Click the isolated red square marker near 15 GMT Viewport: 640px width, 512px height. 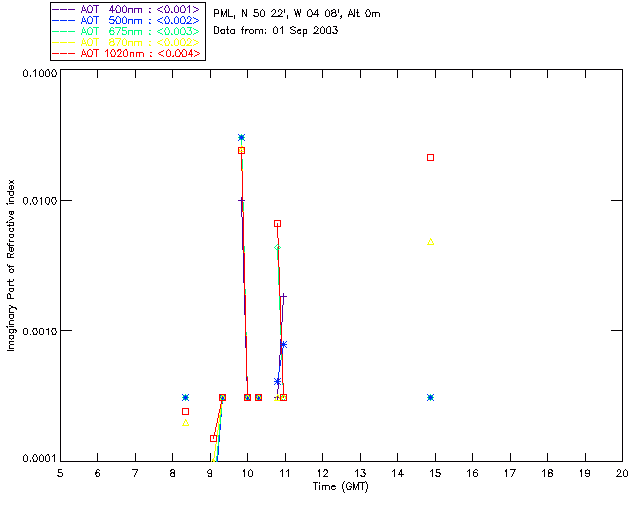point(430,158)
